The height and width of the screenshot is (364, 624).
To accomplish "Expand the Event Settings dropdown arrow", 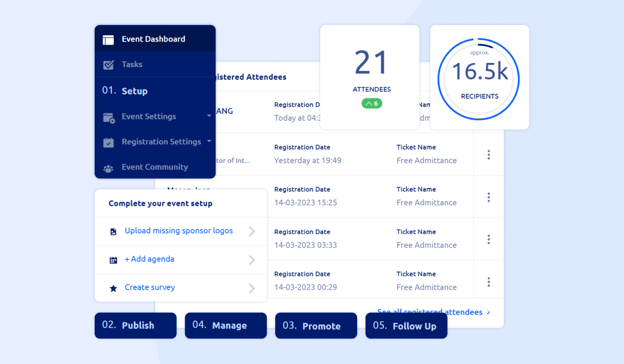I will [x=209, y=116].
